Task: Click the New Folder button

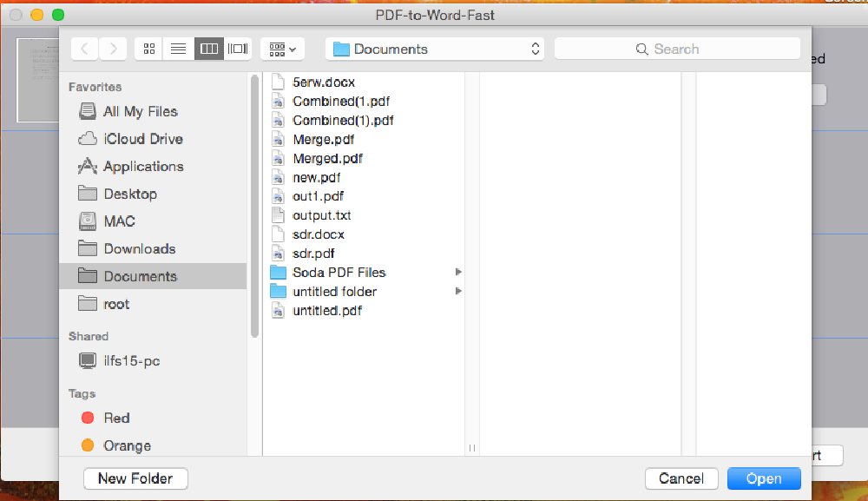Action: 135,478
